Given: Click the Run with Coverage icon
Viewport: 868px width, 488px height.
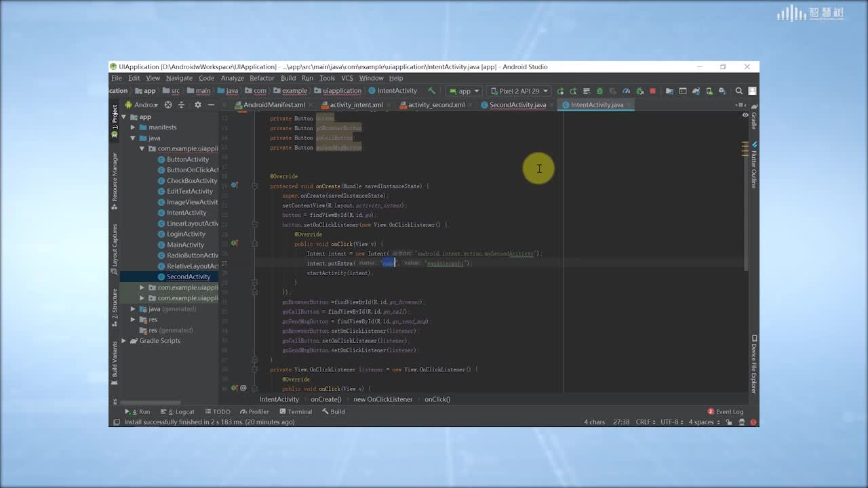Looking at the screenshot, I should tap(613, 91).
